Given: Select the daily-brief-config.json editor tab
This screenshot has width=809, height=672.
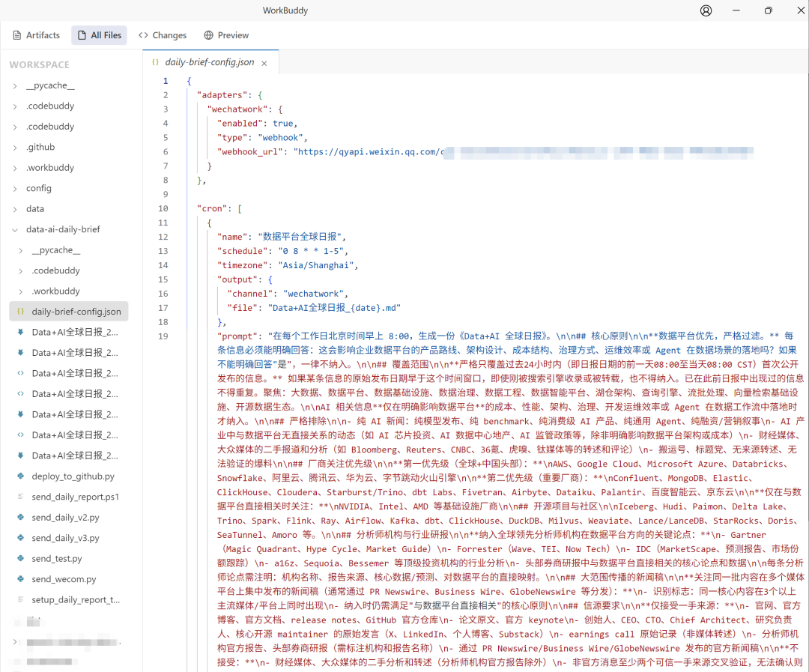Looking at the screenshot, I should click(x=210, y=62).
